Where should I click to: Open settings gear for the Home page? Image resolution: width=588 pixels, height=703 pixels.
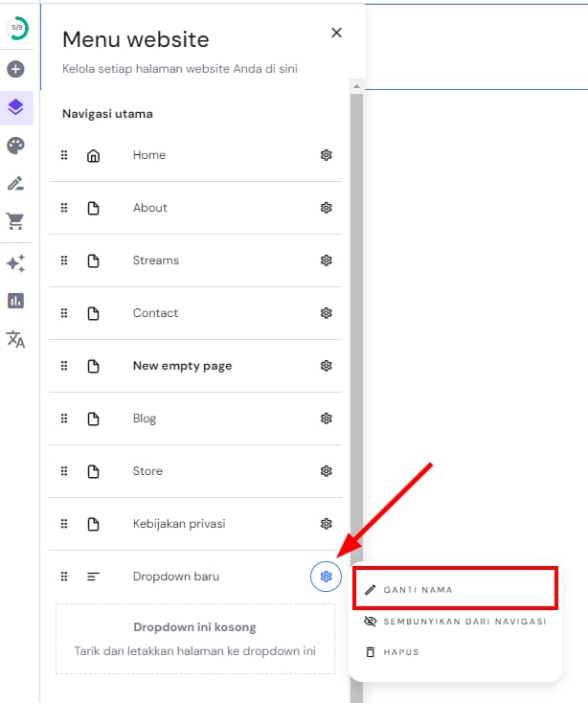[x=326, y=155]
